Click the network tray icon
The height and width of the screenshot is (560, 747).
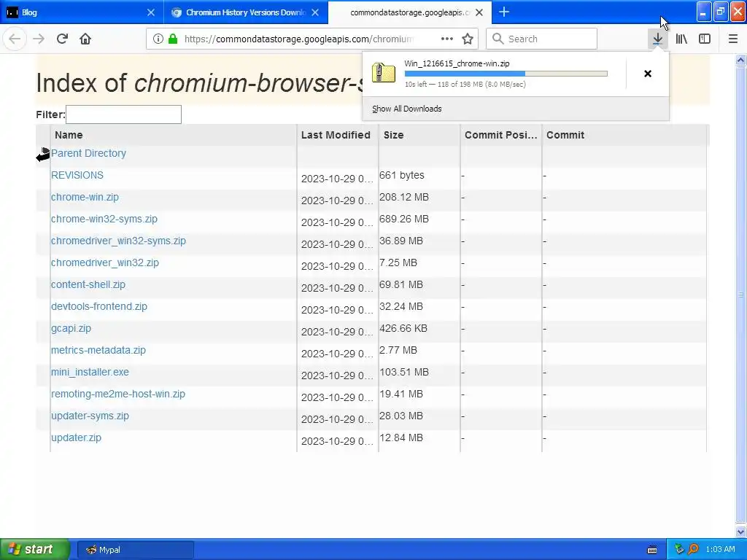[x=679, y=549]
